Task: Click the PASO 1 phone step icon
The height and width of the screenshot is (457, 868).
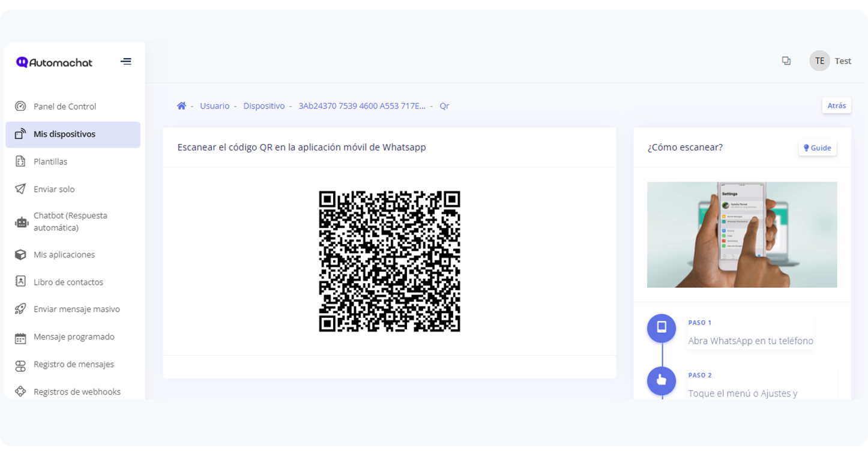Action: (x=662, y=327)
